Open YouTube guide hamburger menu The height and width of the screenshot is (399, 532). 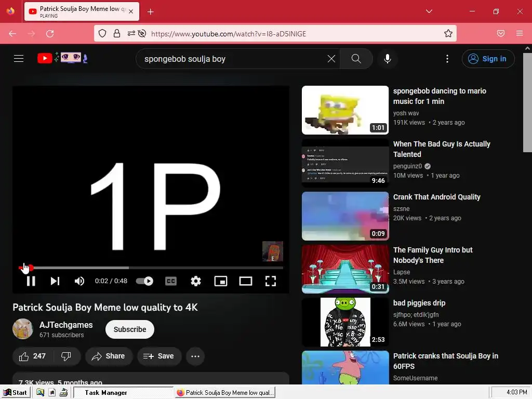[x=19, y=58]
